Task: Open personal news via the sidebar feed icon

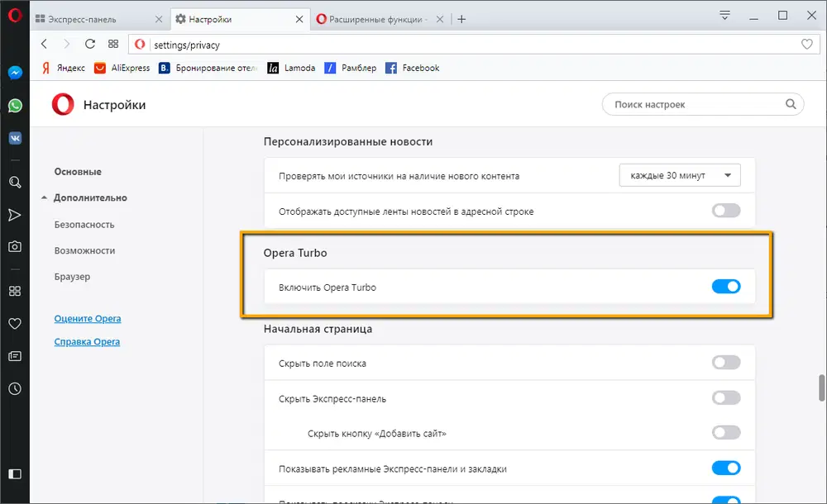Action: [x=14, y=355]
